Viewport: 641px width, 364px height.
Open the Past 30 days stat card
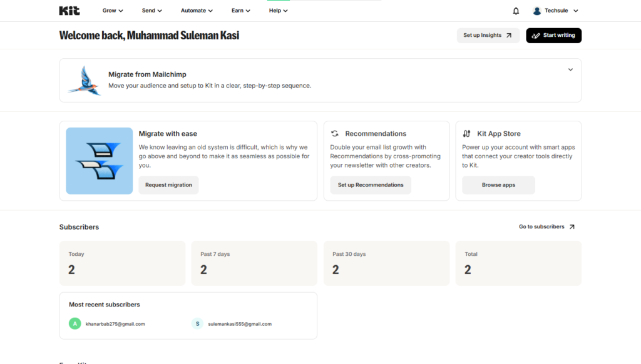(386, 263)
